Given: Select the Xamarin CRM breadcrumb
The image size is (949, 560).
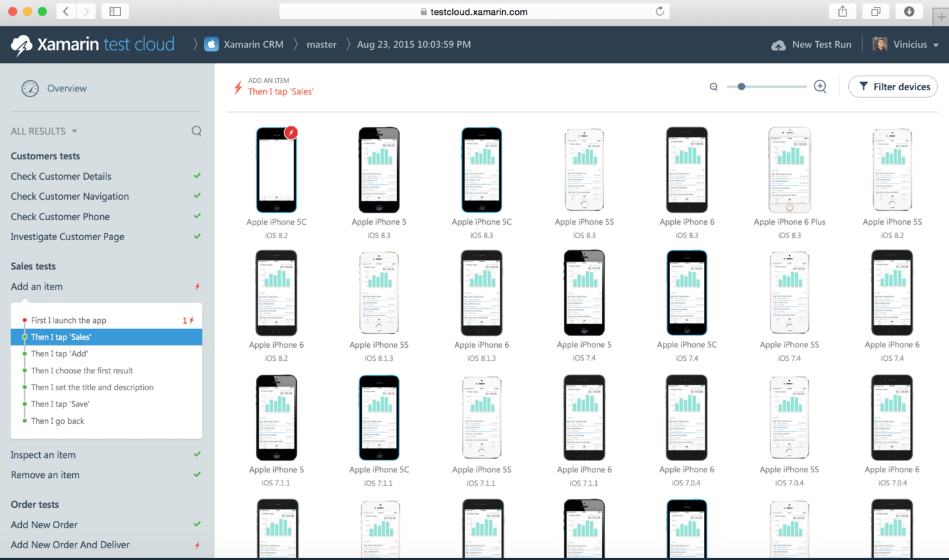Looking at the screenshot, I should pyautogui.click(x=253, y=44).
